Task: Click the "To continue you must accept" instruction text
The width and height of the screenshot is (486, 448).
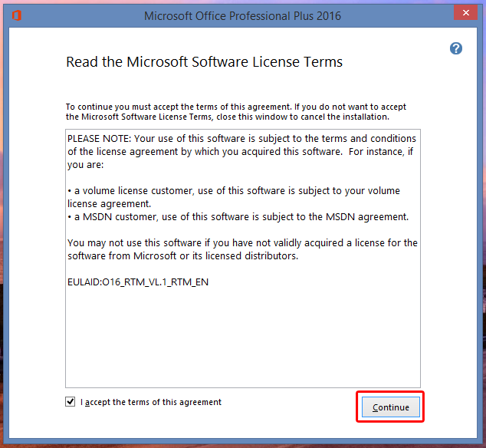Action: point(236,112)
